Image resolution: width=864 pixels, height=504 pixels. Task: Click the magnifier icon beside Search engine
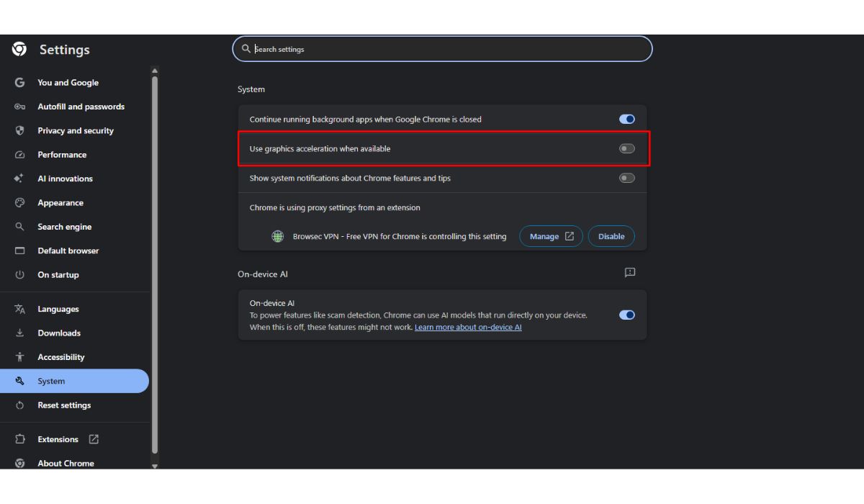[x=19, y=227]
